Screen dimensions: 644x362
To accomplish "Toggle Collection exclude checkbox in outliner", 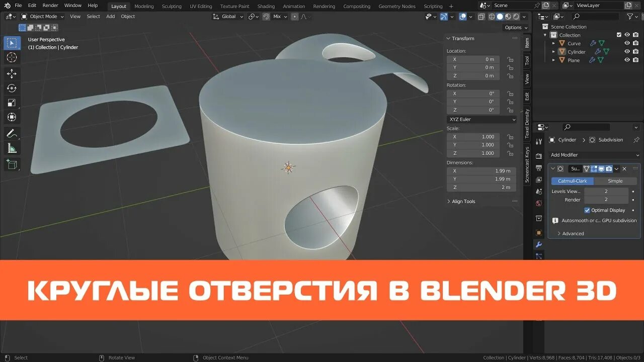I will click(619, 35).
